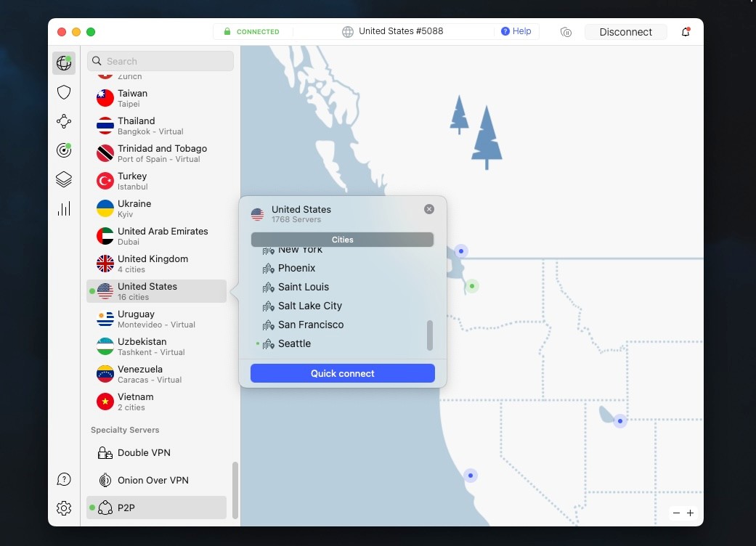Click the notification bell icon

point(685,32)
